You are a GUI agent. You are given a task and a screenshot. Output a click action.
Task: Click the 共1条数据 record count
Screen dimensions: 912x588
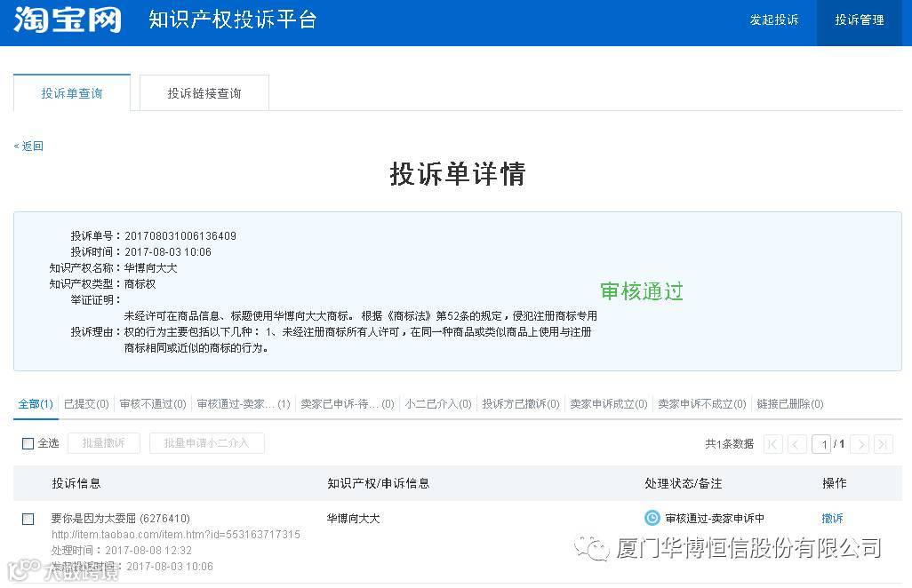[x=730, y=444]
